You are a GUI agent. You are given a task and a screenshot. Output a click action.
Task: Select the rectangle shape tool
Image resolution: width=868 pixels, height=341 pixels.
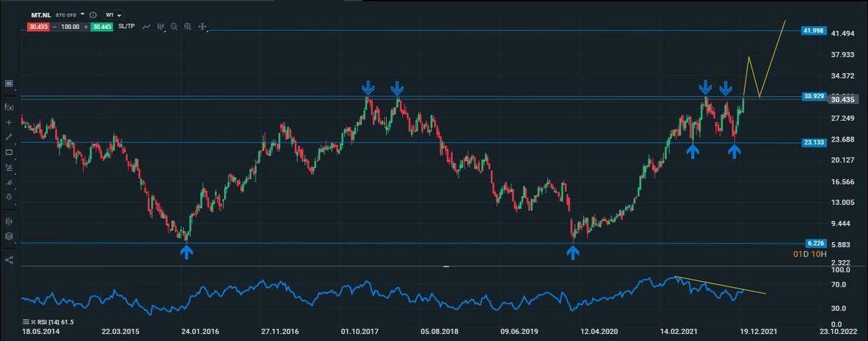[9, 152]
